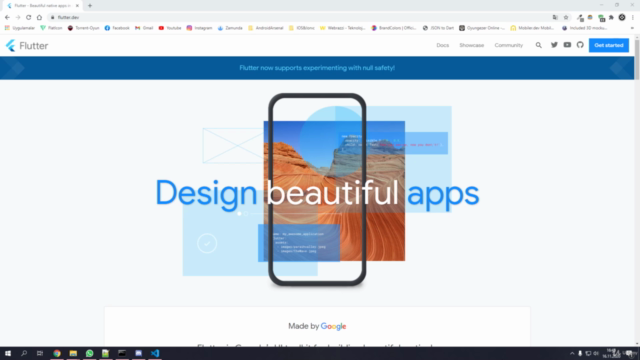The width and height of the screenshot is (640, 360).
Task: Open the Oyungezer Online bookmark
Action: pos(482,28)
